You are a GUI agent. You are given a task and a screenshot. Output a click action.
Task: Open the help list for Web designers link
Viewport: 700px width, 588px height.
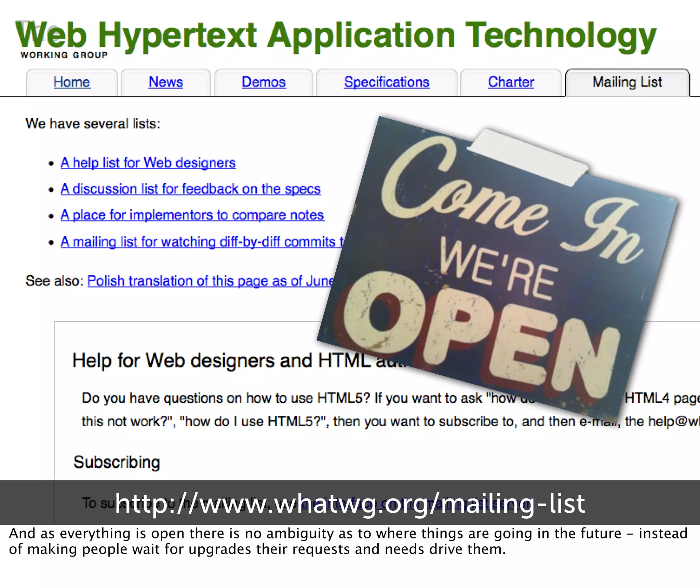click(x=148, y=163)
